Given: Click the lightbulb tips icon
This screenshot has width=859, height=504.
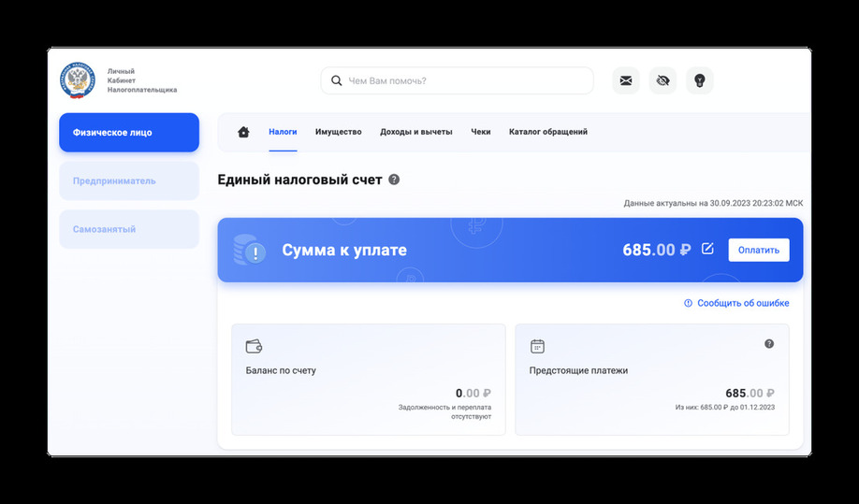Looking at the screenshot, I should pos(699,81).
